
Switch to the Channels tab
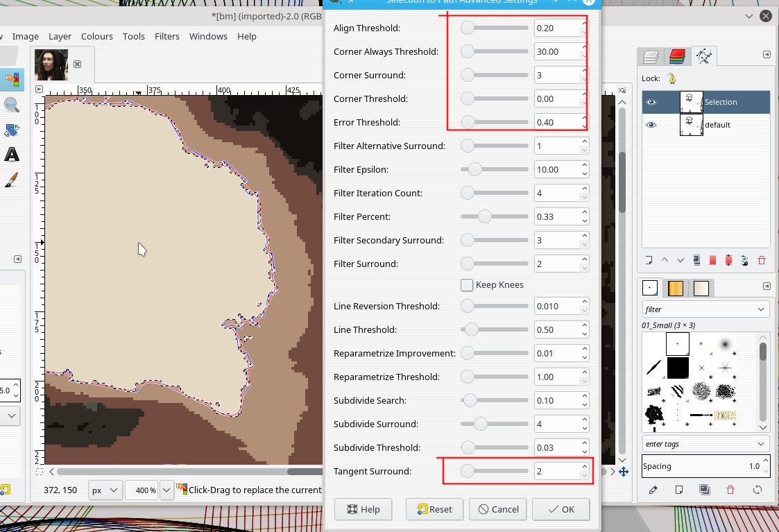tap(677, 57)
